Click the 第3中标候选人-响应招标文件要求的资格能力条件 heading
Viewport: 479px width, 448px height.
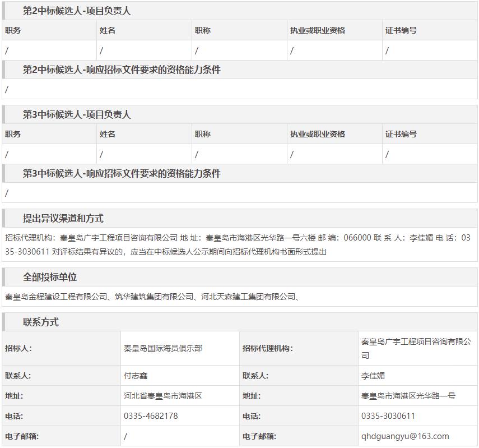(x=122, y=174)
